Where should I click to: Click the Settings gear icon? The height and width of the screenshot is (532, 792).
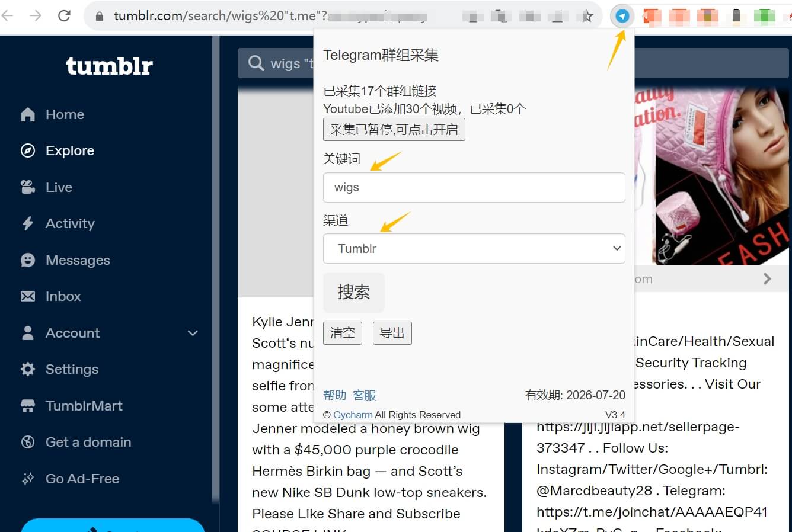pos(28,369)
